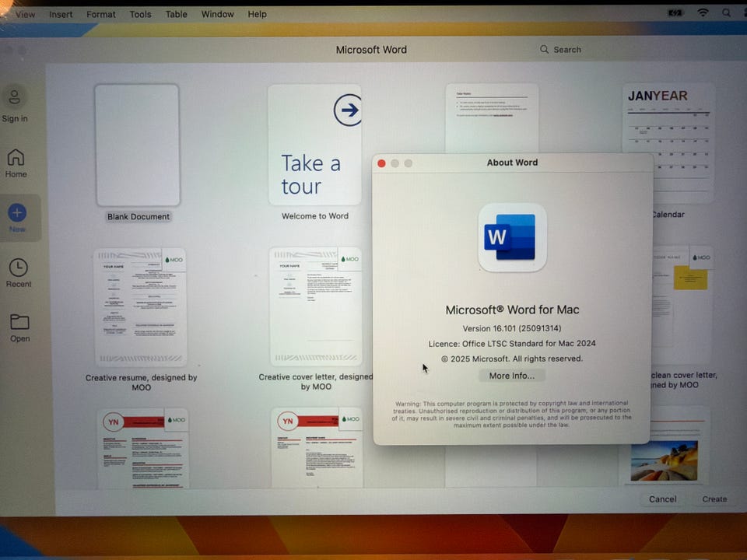Select the red YN resume template
The width and height of the screenshot is (747, 560).
click(142, 448)
